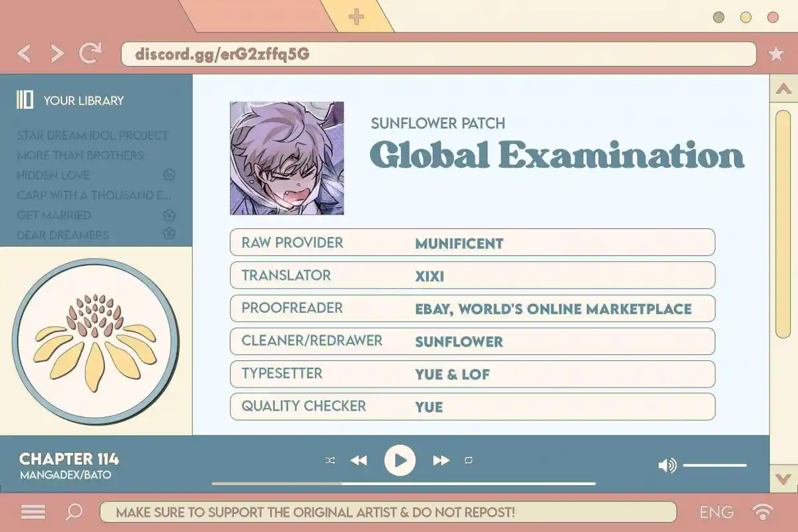Click the Mangadex/Bato source text

(x=65, y=475)
